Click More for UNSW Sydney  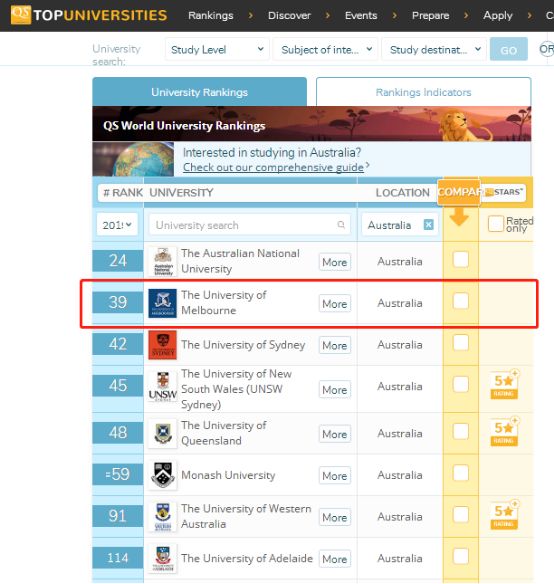(335, 390)
